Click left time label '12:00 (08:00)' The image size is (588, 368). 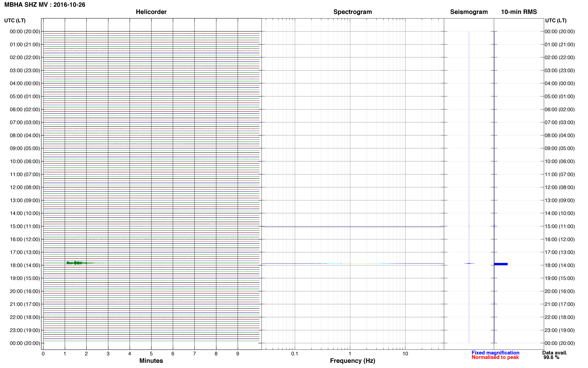tap(25, 187)
